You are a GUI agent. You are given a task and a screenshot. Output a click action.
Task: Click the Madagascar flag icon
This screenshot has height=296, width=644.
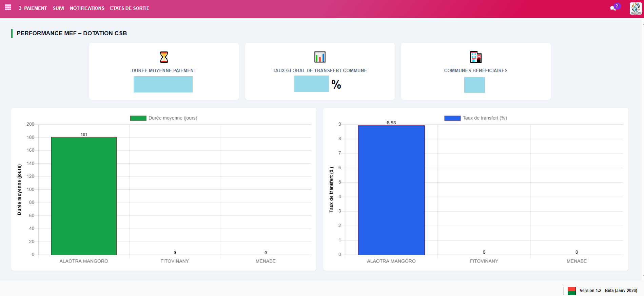click(569, 291)
